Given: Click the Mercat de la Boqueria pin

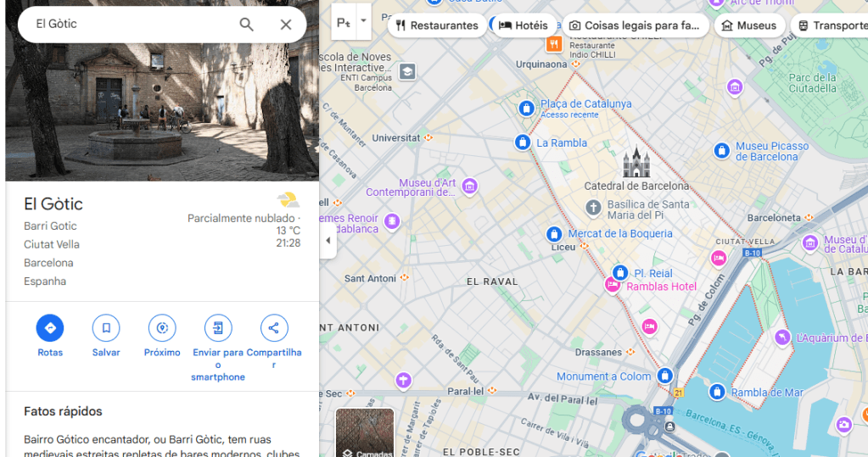Looking at the screenshot, I should (554, 234).
